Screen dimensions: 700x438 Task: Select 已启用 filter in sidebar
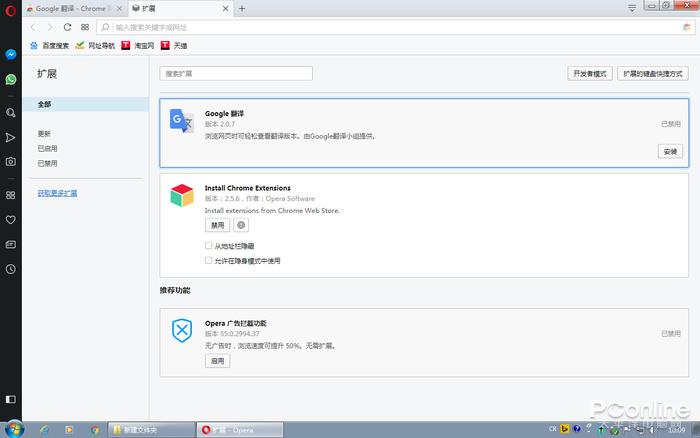47,148
